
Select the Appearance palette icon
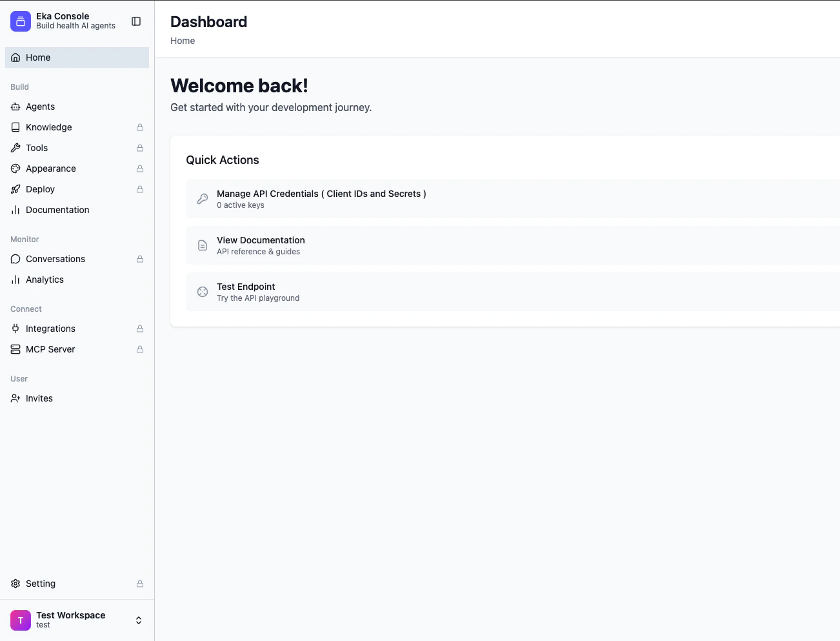click(x=15, y=168)
